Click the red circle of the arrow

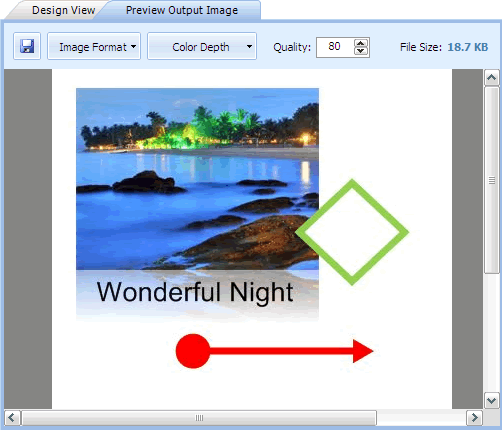click(x=193, y=351)
